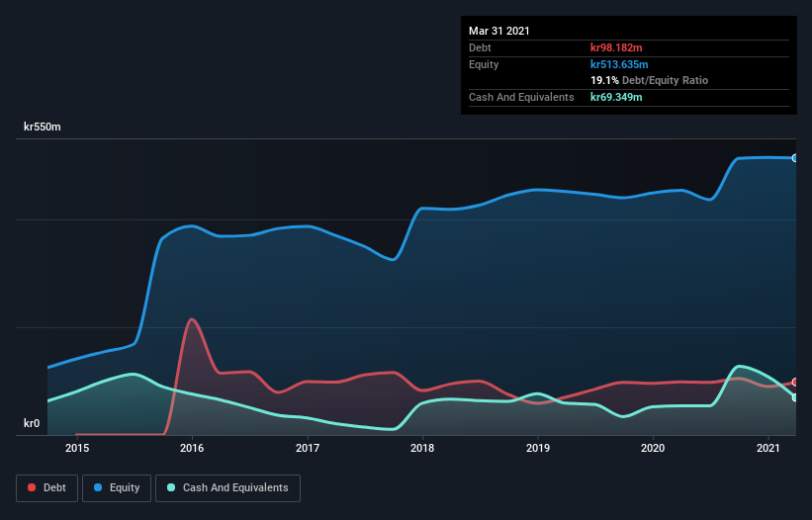Viewport: 812px width, 520px height.
Task: Click the kr513.635m equity value
Action: click(619, 64)
